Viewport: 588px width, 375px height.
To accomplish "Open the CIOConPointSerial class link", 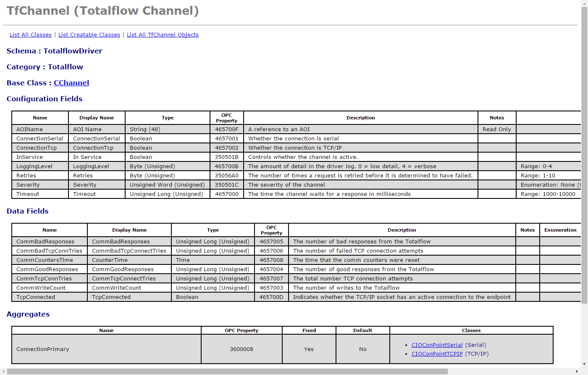I will point(437,345).
